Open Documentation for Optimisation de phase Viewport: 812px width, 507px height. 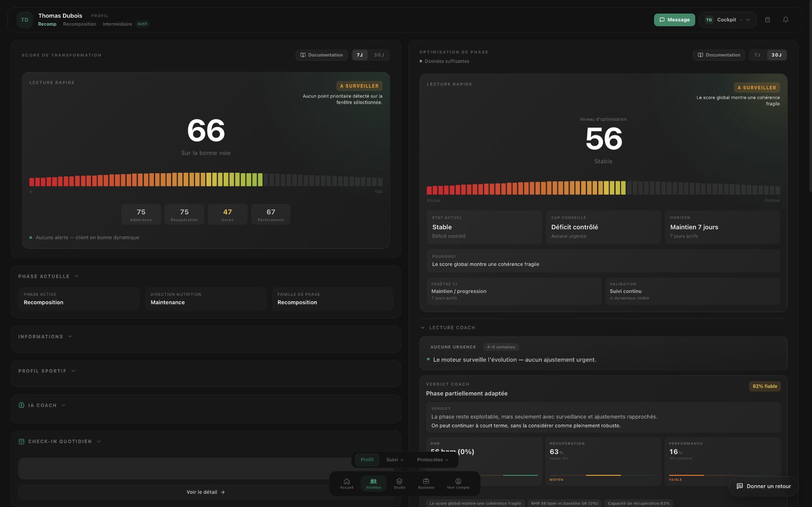(719, 55)
